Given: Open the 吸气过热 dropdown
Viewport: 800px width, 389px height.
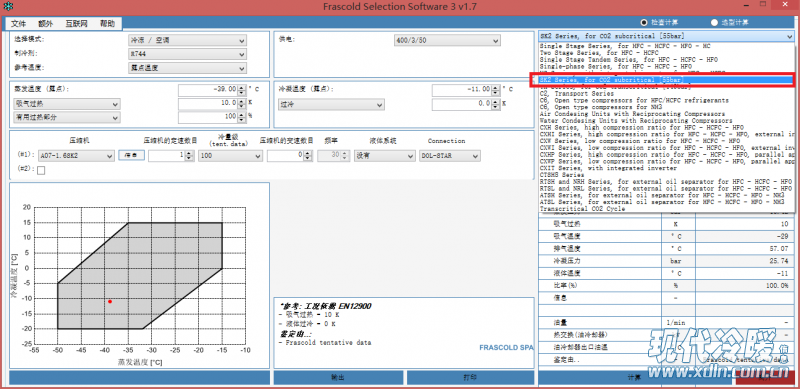Looking at the screenshot, I should point(67,104).
